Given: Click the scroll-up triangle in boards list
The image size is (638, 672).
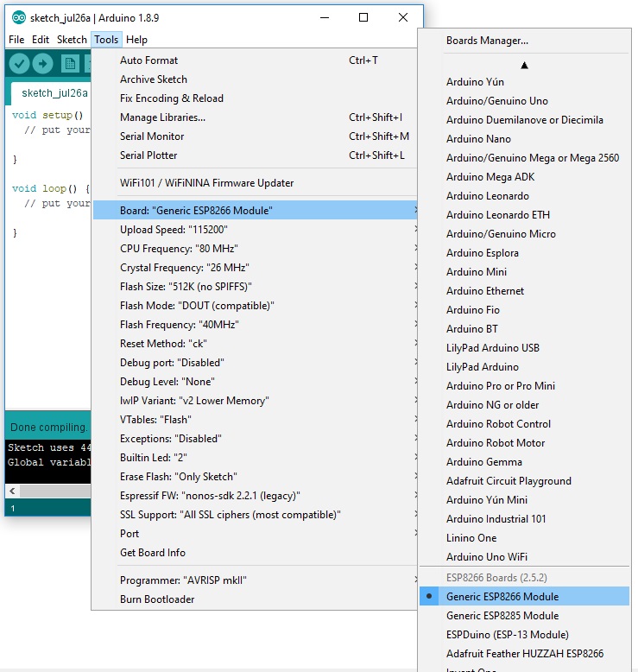Looking at the screenshot, I should coord(524,65).
